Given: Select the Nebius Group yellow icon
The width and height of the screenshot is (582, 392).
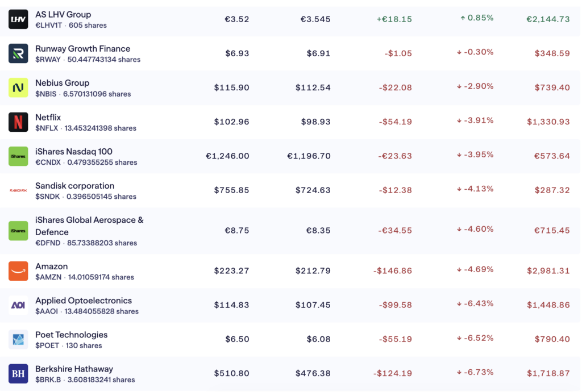Looking at the screenshot, I should pos(18,88).
